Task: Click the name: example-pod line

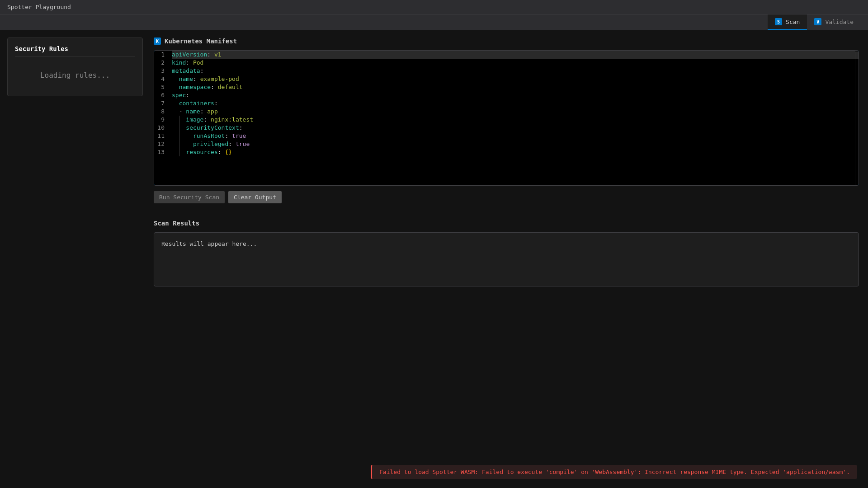Action: tap(209, 79)
